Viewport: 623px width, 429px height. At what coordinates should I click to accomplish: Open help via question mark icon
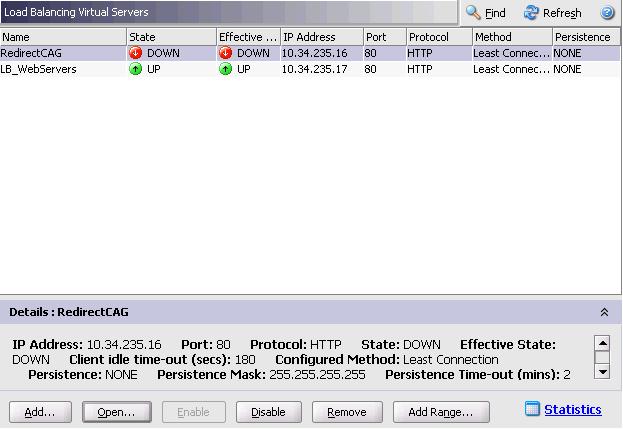(607, 13)
